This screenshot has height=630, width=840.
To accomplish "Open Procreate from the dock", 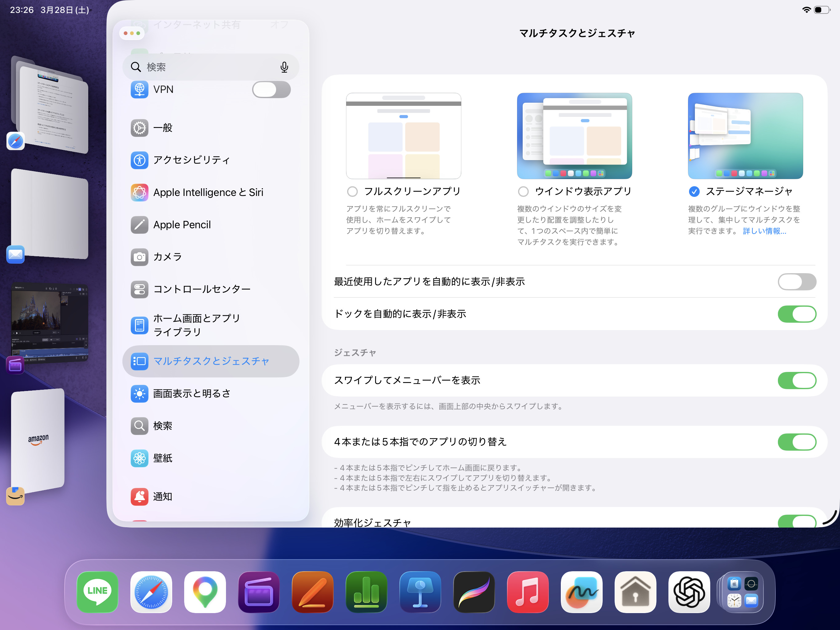I will pos(474,592).
